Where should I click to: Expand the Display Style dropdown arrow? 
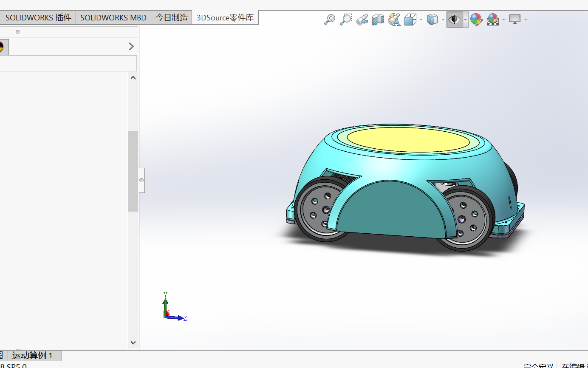(443, 20)
